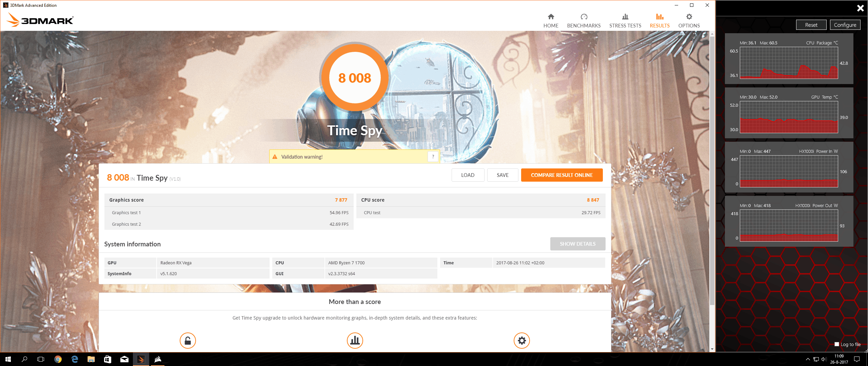868x366 pixels.
Task: Click the volume speaker tray icon
Action: (x=824, y=359)
